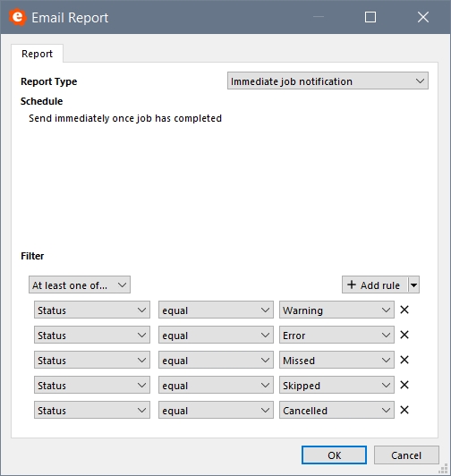Open the equal operator for Skipped row
Image resolution: width=451 pixels, height=476 pixels.
[x=216, y=385]
